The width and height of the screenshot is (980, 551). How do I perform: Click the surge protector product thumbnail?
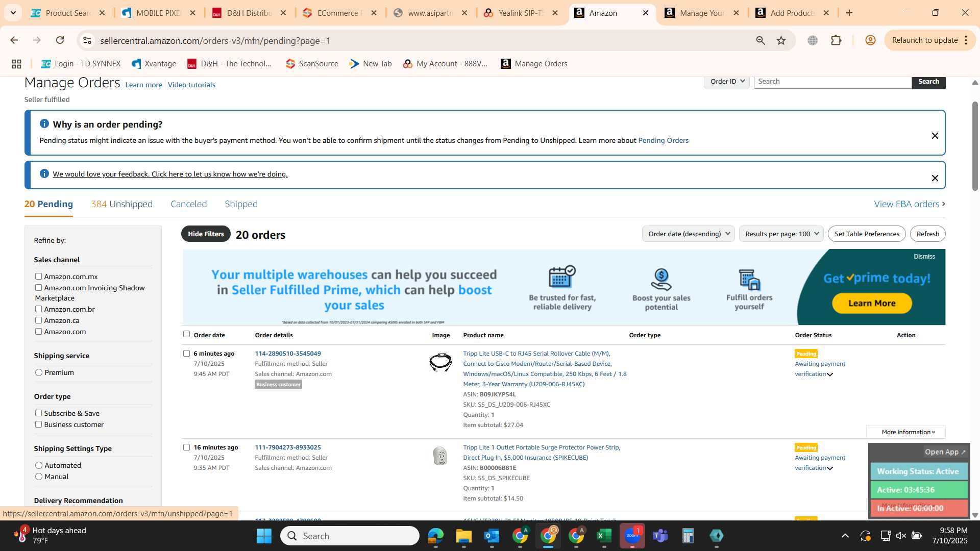(440, 456)
